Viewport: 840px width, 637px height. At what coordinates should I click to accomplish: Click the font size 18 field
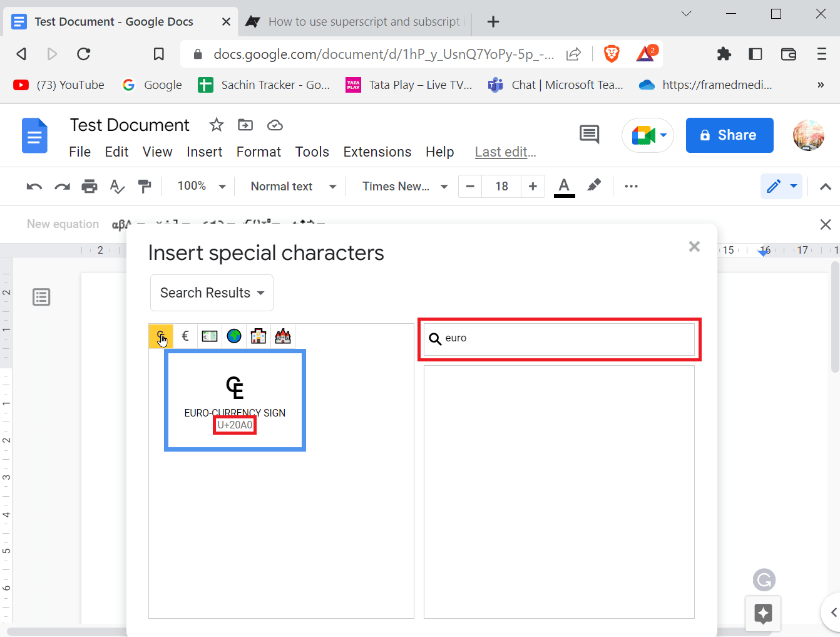click(501, 186)
